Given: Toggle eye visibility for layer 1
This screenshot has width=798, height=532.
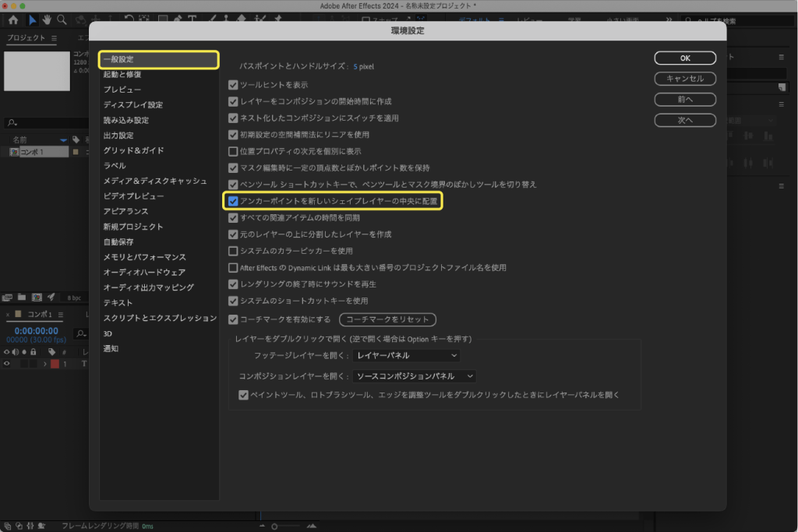Looking at the screenshot, I should [x=7, y=364].
